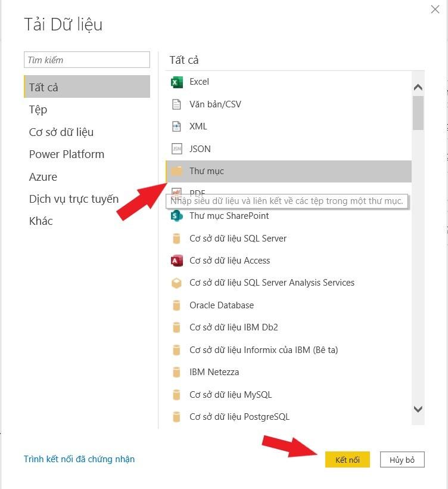Click the SQL Server database icon
The height and width of the screenshot is (489, 448).
(176, 239)
